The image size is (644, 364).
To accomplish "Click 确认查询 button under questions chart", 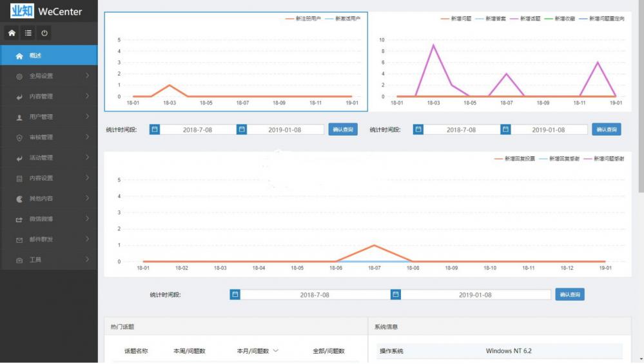I will pos(607,130).
